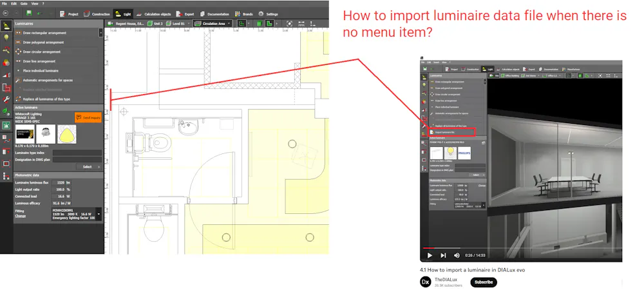Click TheDIALux channel avatar
The image size is (644, 299).
pos(426,282)
